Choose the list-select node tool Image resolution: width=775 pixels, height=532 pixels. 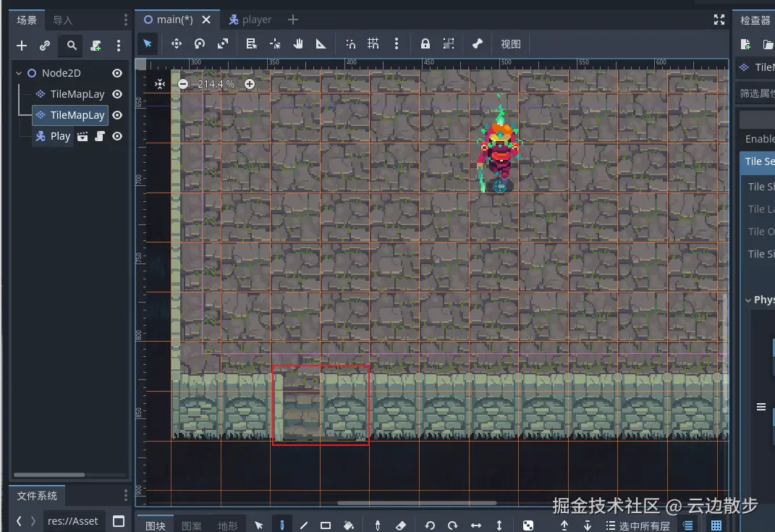[x=252, y=44]
